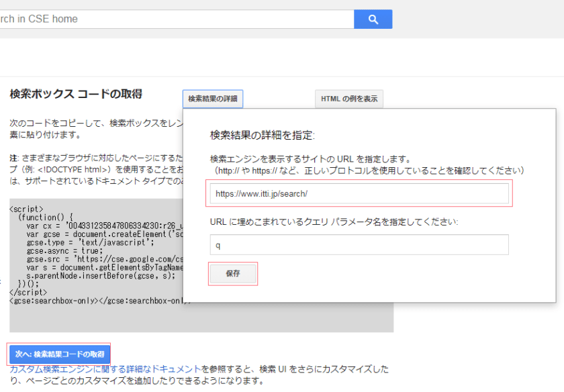Switch to the HTML の例を表示 tab

click(349, 99)
